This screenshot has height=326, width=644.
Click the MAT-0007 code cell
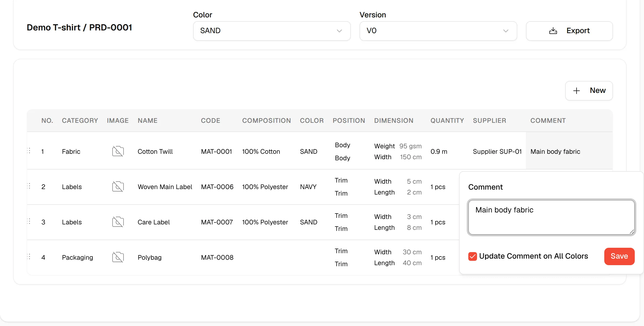pyautogui.click(x=217, y=222)
